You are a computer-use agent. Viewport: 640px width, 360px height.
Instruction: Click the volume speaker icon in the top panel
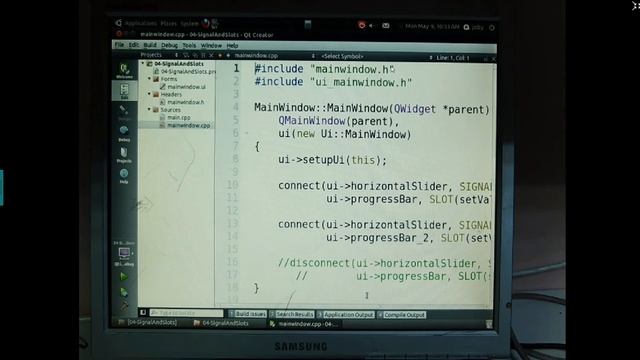click(x=372, y=25)
